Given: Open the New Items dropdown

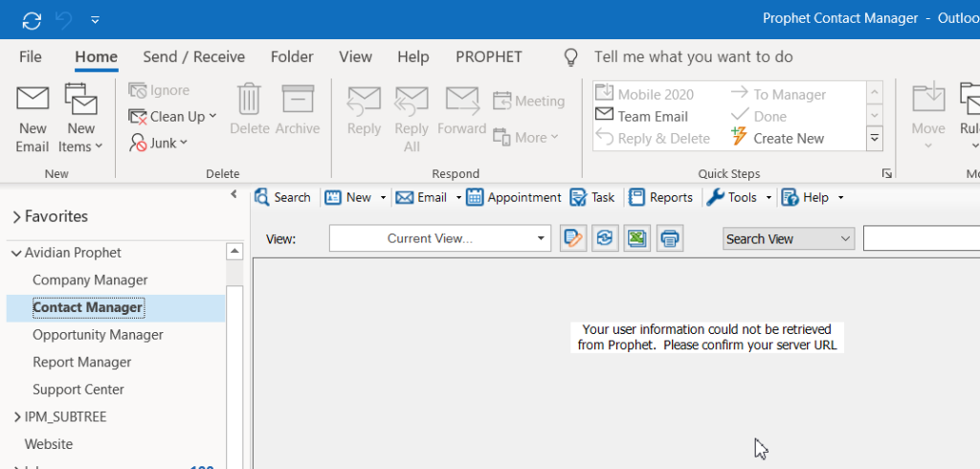Looking at the screenshot, I should pyautogui.click(x=80, y=120).
